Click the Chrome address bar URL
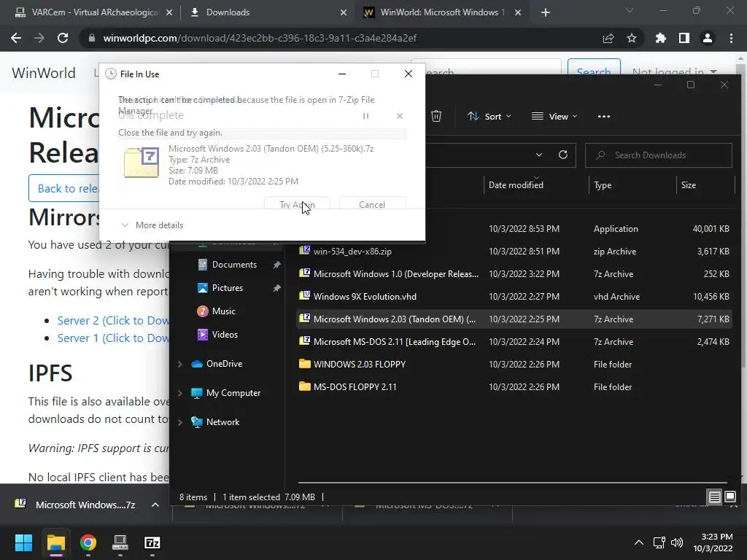This screenshot has width=747, height=560. [x=260, y=38]
